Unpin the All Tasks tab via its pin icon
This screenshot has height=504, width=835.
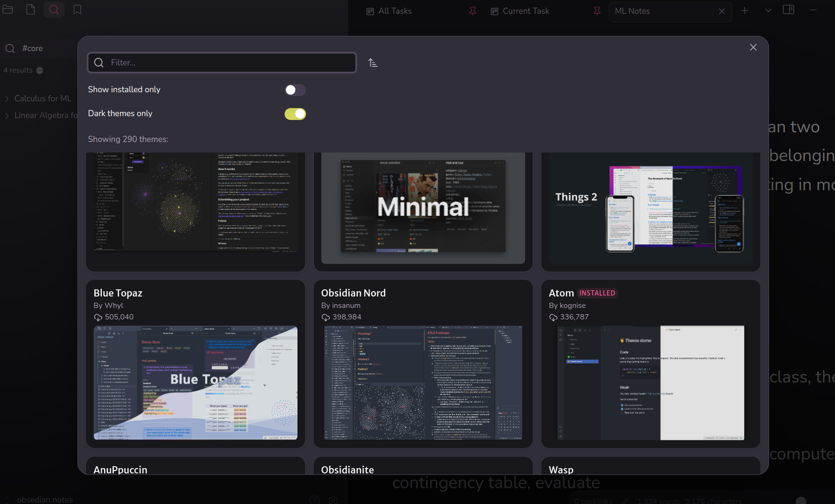coord(472,11)
